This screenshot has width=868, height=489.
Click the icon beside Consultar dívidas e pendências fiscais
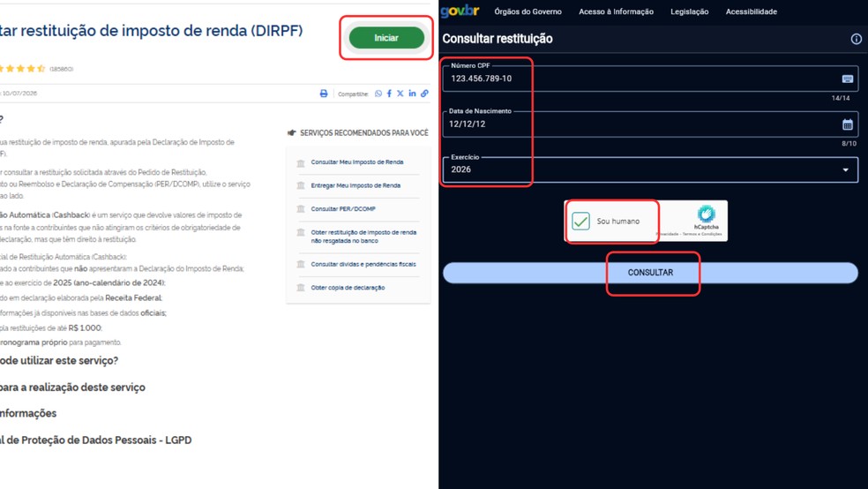(301, 264)
